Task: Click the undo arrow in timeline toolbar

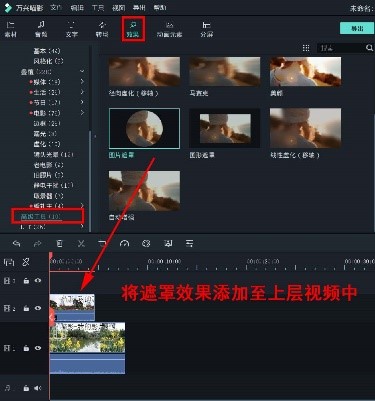Action: pos(16,244)
